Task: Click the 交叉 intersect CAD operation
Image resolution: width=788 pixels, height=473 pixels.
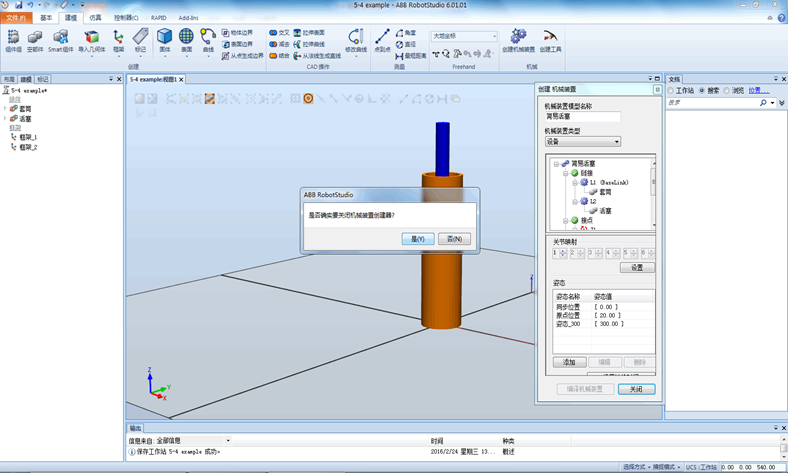Action: click(279, 33)
